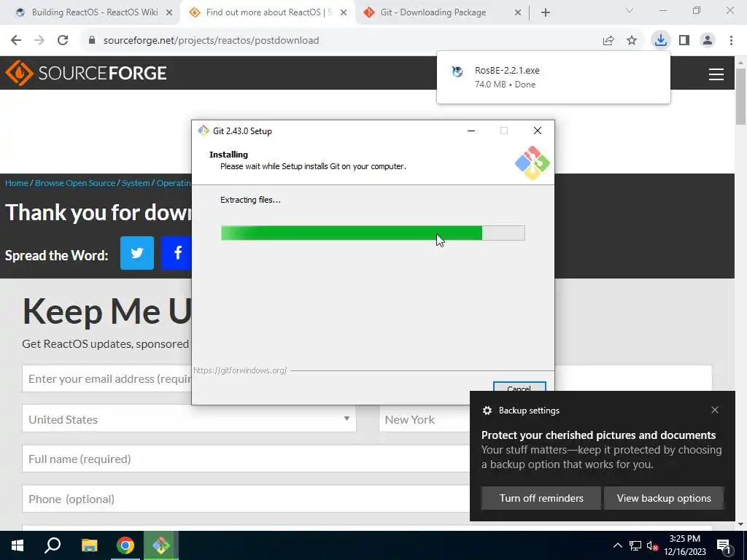This screenshot has height=560, width=747.
Task: Close Find out more about ReactOS tab
Action: click(x=344, y=13)
